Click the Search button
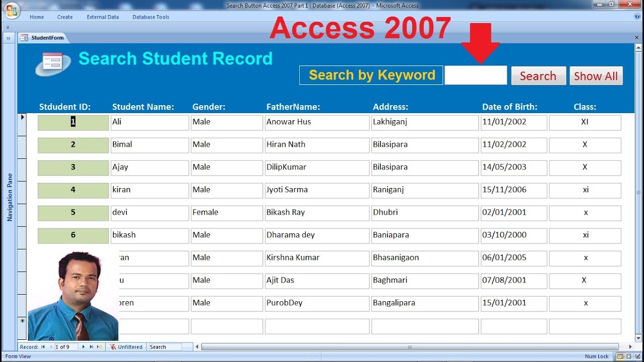This screenshot has height=362, width=644. [x=538, y=76]
